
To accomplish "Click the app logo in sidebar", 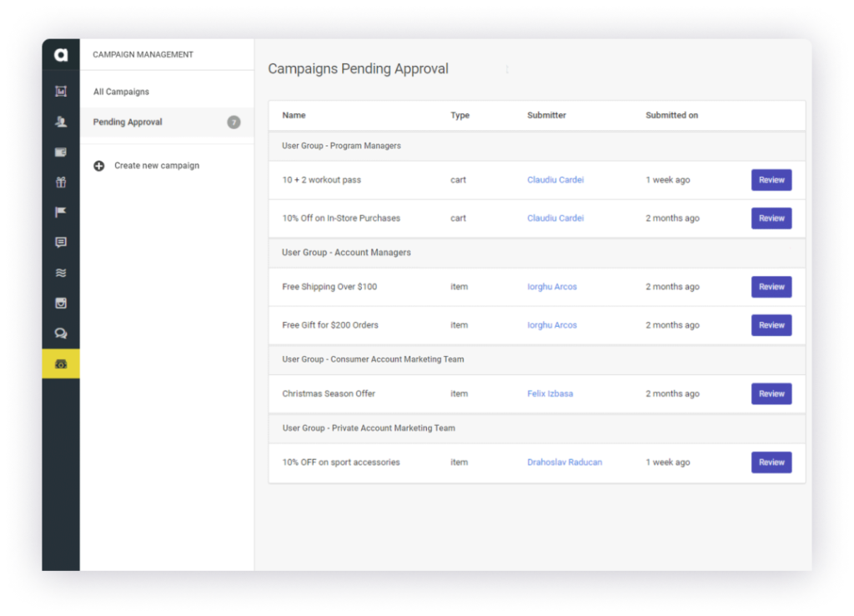I will (x=61, y=55).
